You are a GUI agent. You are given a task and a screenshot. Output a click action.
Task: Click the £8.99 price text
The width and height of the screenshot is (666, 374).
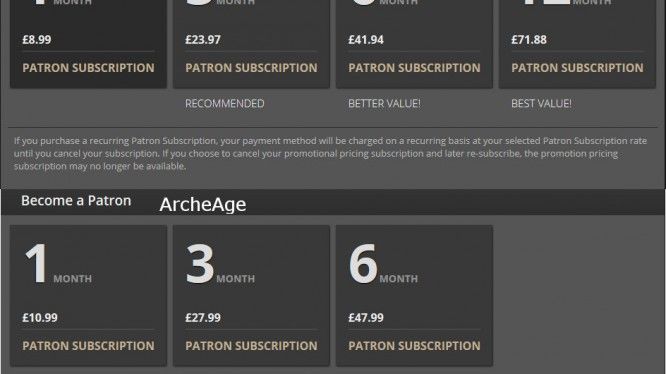coord(37,40)
